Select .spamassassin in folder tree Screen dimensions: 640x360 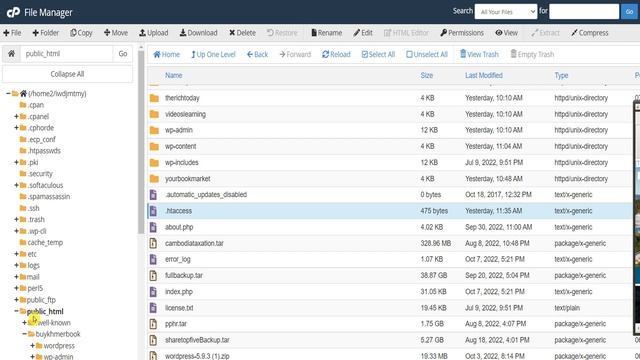(x=49, y=196)
